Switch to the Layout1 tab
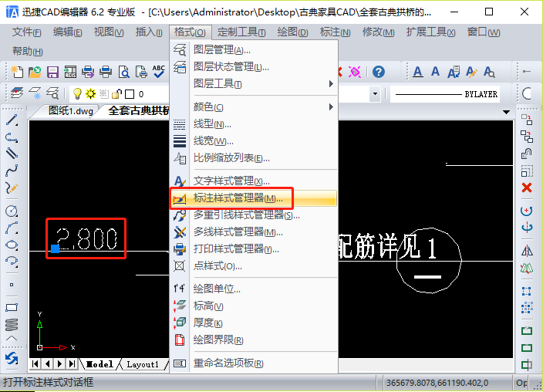 (x=143, y=364)
